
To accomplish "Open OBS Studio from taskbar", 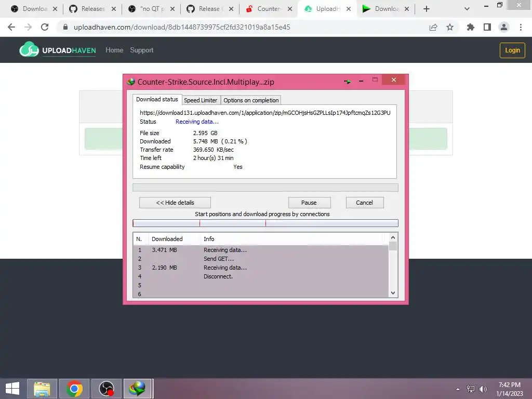I will coord(106,389).
